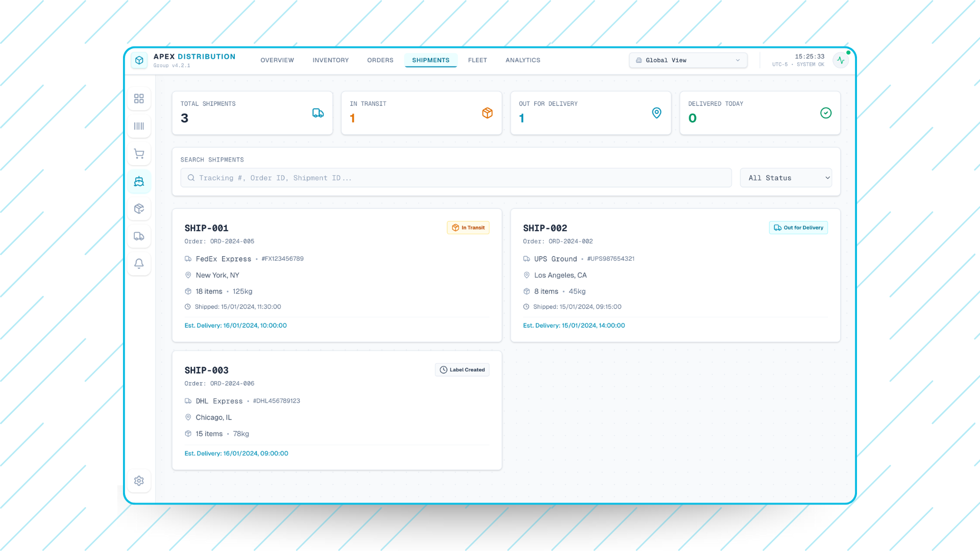
Task: Open the truck fleet sidebar icon
Action: click(139, 236)
